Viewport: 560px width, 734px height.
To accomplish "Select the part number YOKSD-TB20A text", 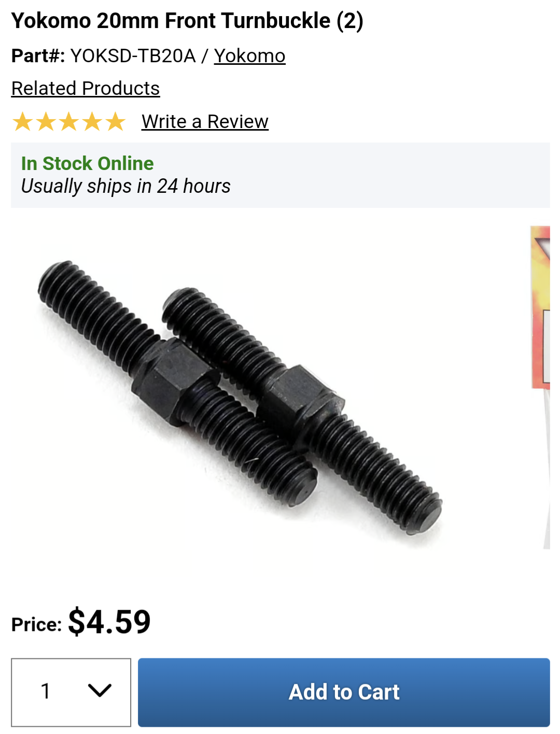I will pyautogui.click(x=133, y=56).
